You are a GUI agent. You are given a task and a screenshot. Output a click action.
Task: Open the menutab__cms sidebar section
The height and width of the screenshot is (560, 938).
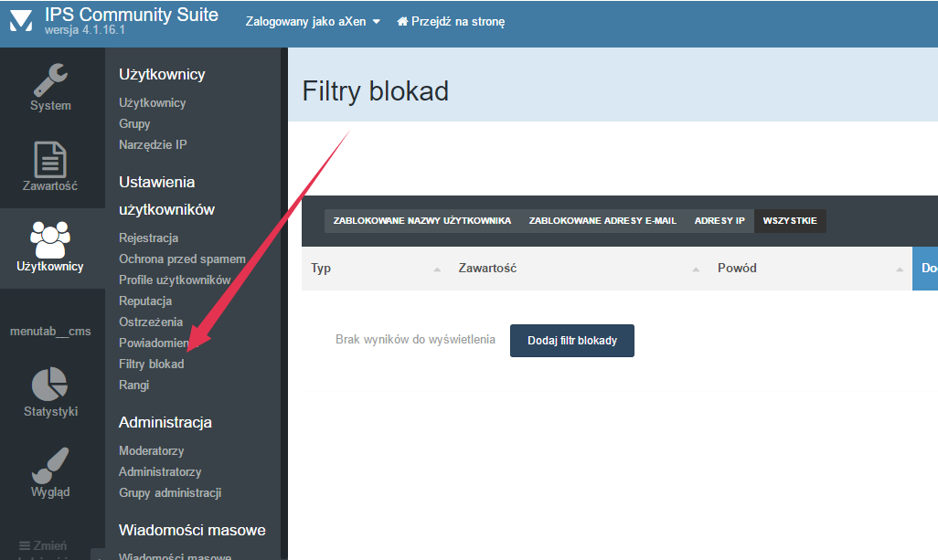[50, 331]
